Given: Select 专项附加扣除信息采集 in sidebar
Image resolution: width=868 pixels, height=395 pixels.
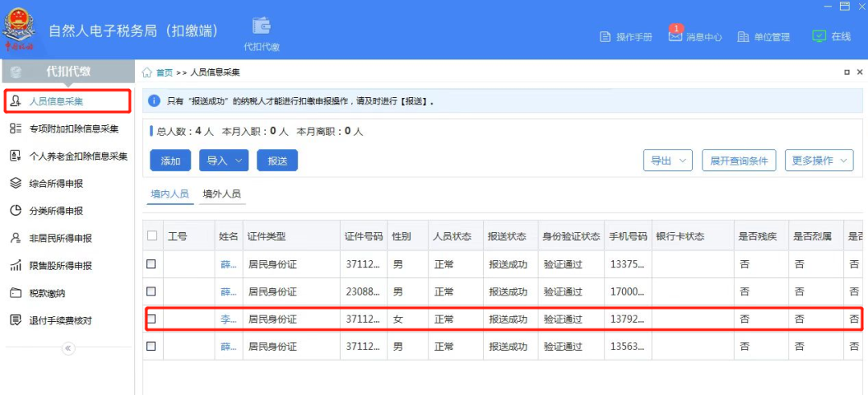Looking at the screenshot, I should (74, 129).
